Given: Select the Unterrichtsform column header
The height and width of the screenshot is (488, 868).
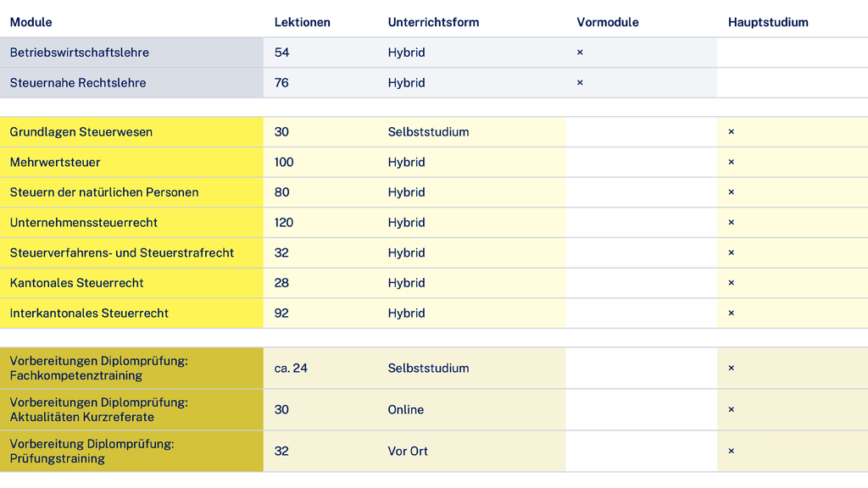Looking at the screenshot, I should [433, 22].
